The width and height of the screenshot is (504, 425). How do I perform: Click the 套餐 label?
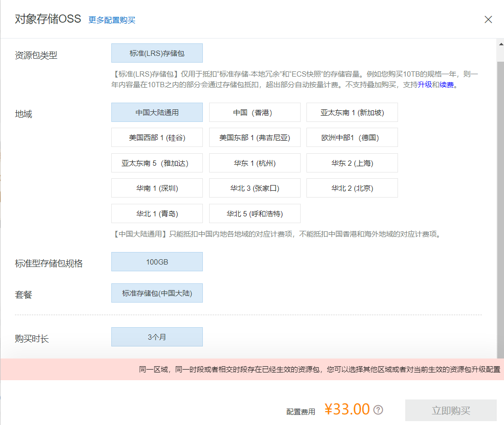(x=24, y=295)
